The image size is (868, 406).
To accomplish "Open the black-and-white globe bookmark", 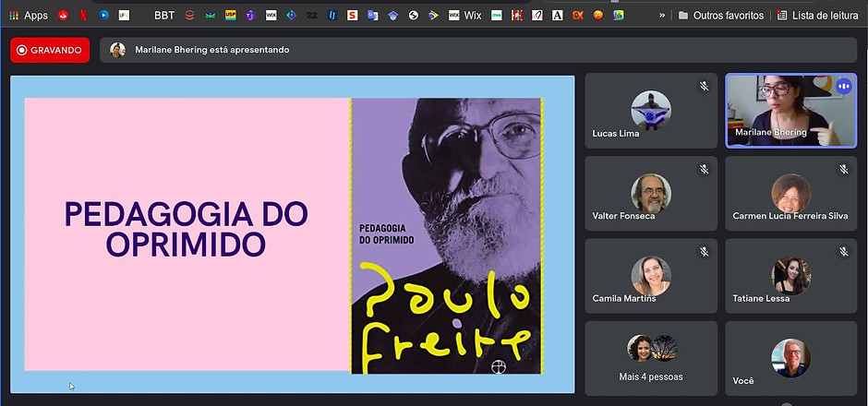I will pyautogui.click(x=413, y=16).
